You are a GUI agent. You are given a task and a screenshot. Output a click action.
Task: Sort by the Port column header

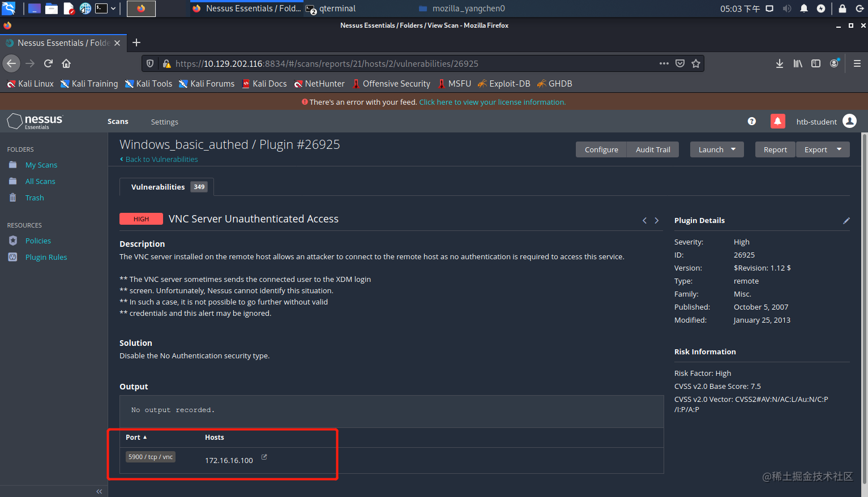point(136,437)
